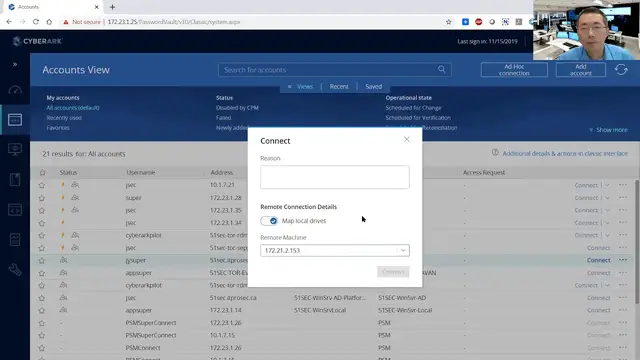
Task: Star the jsec 10.1.7.21 row
Action: click(x=42, y=185)
